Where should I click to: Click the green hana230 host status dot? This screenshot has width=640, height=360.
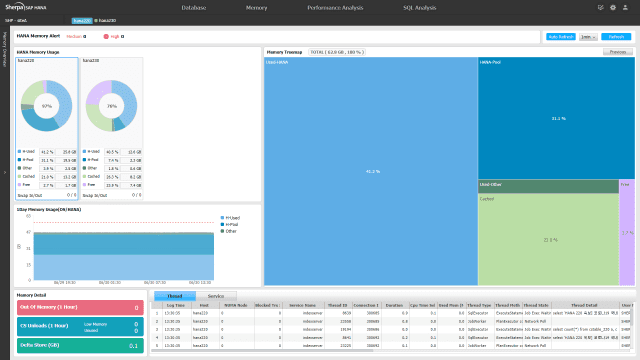[x=96, y=20]
